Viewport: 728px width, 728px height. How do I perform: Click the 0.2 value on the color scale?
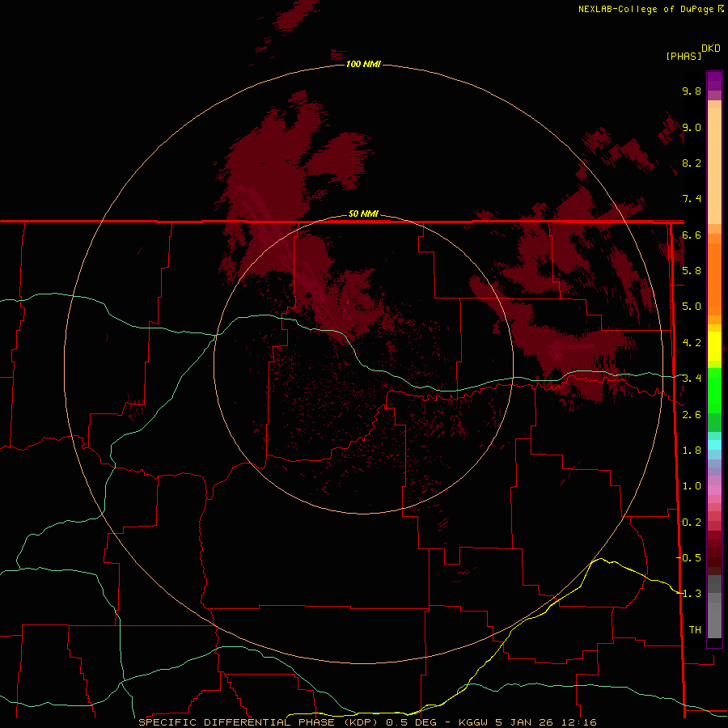[692, 523]
